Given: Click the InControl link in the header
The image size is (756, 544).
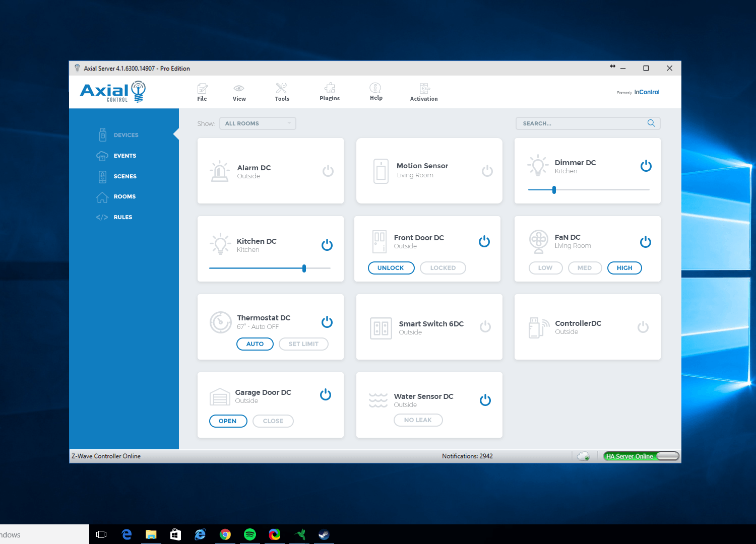Looking at the screenshot, I should pos(647,92).
